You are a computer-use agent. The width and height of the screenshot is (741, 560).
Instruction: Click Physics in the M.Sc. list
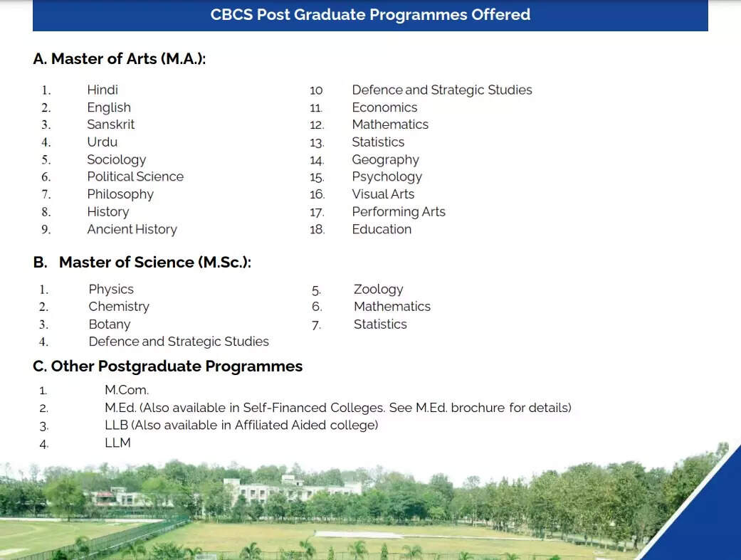(111, 289)
